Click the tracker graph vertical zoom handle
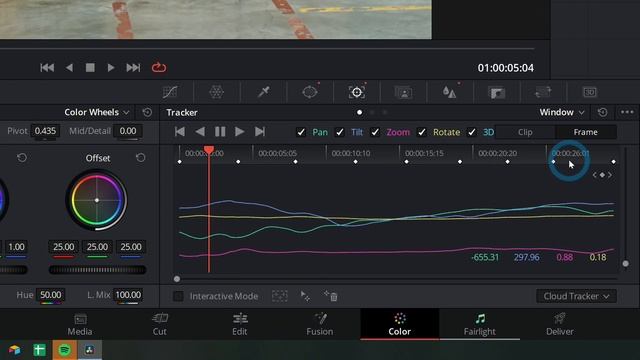Image resolution: width=640 pixels, height=360 pixels. tap(625, 264)
